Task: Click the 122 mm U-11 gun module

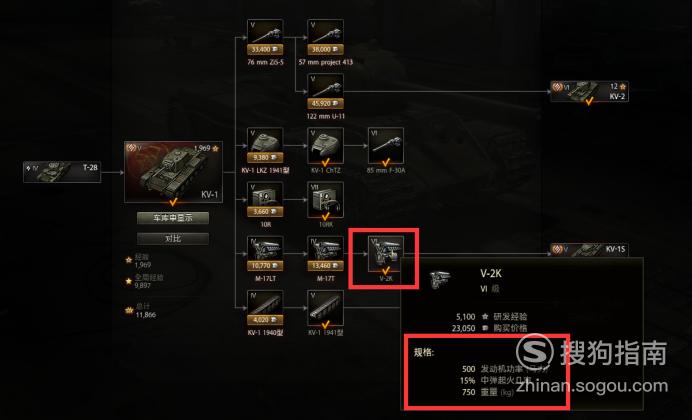Action: tap(325, 91)
